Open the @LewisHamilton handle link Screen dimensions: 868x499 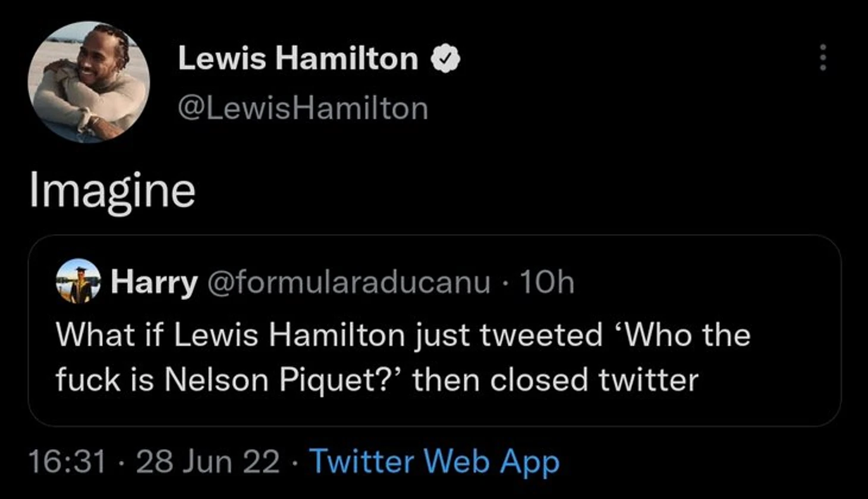coord(303,109)
